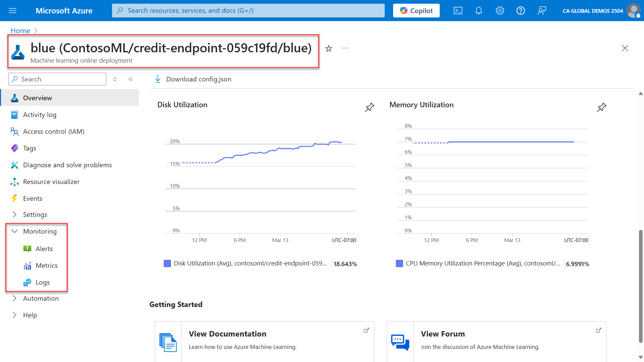The image size is (644, 362).
Task: Open the Copilot assistant
Action: 416,10
